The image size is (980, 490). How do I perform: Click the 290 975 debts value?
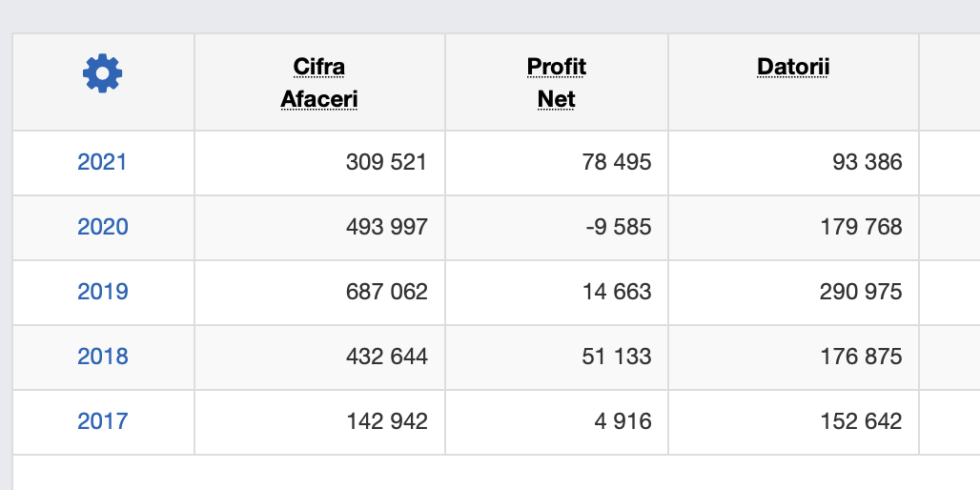(861, 292)
